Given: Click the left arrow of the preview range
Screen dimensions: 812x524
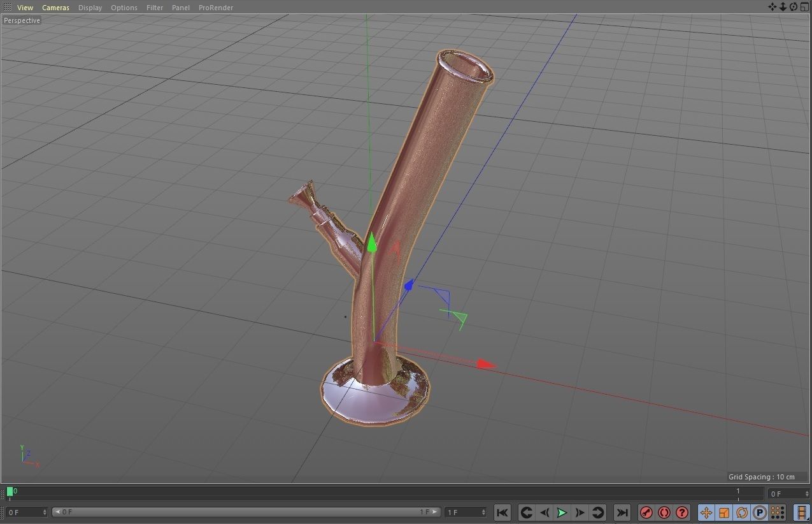Looking at the screenshot, I should [x=57, y=512].
